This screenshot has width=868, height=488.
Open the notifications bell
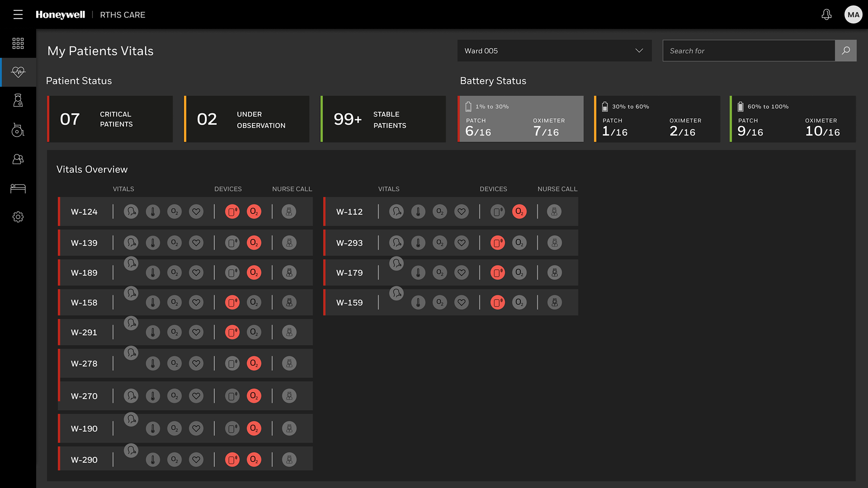pyautogui.click(x=826, y=14)
